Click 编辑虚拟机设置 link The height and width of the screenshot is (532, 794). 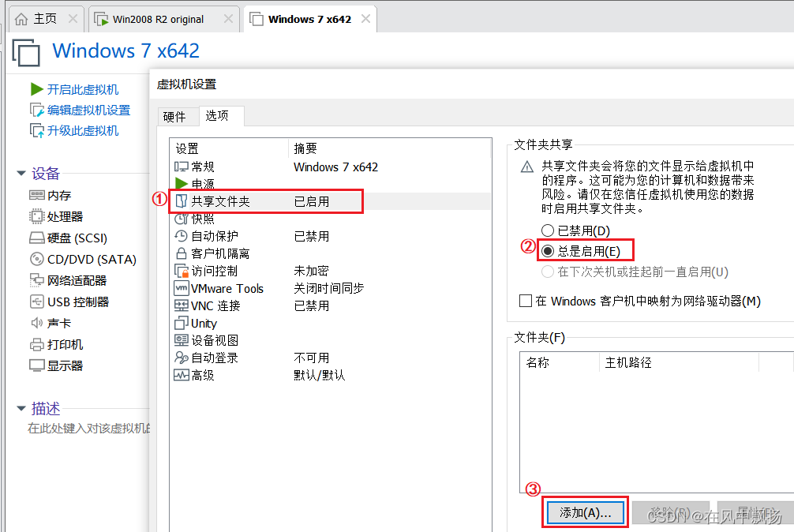tap(88, 111)
